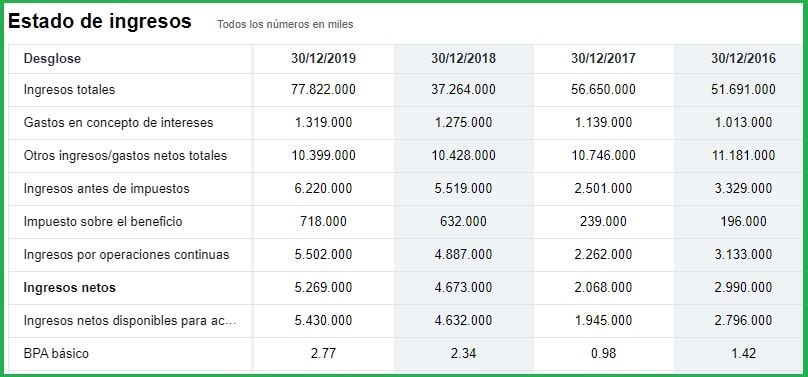Click value 4.632.000

coord(463,320)
